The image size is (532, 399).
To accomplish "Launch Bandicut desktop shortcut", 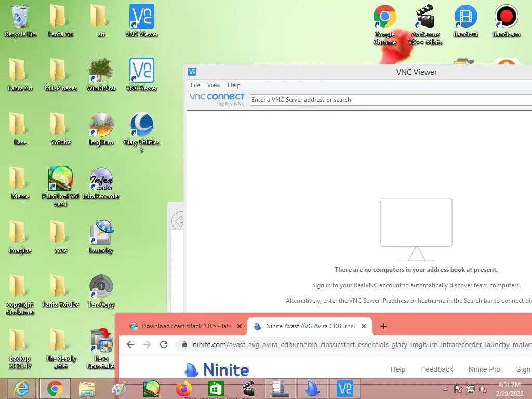I will pos(465,21).
